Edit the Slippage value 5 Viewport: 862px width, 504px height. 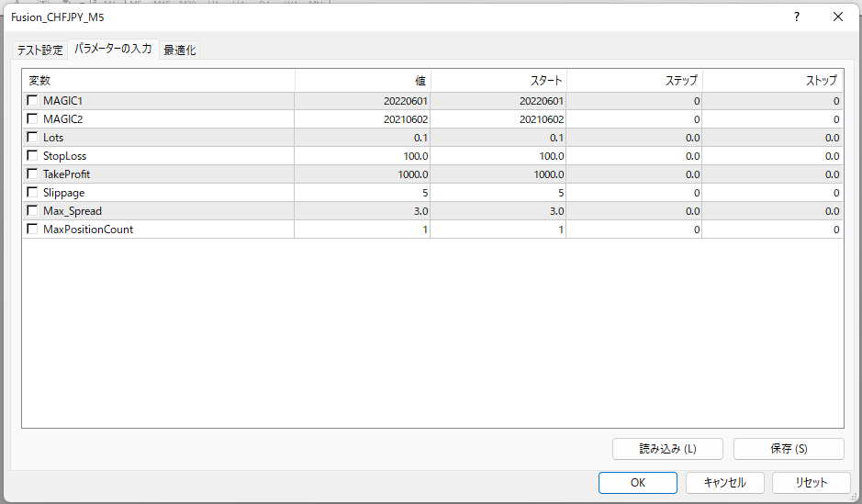coord(363,193)
